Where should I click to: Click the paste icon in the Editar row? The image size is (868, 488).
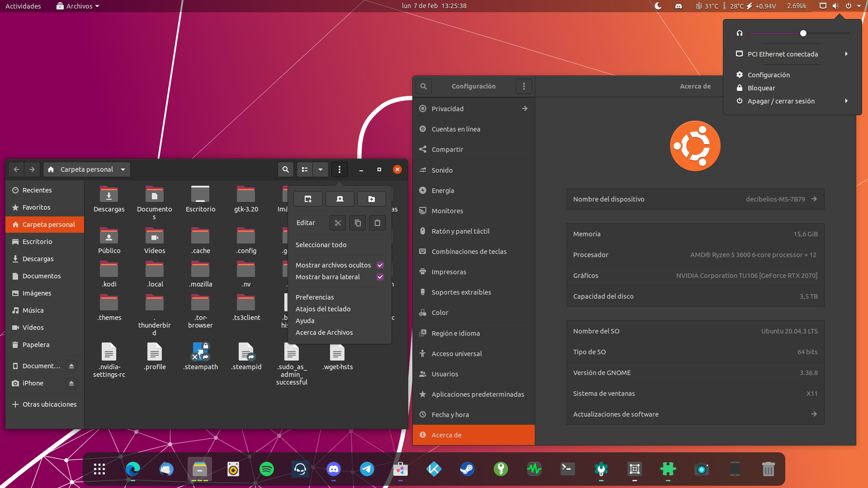tap(377, 223)
